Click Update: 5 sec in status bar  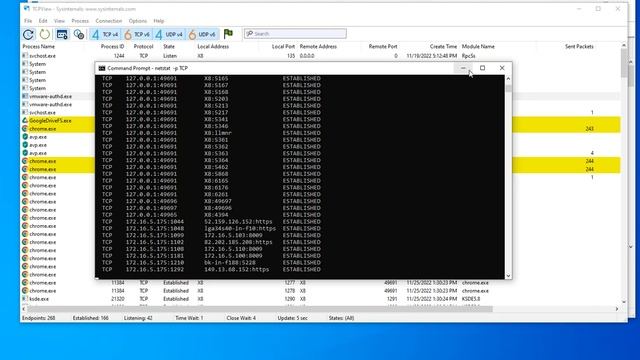[x=293, y=318]
